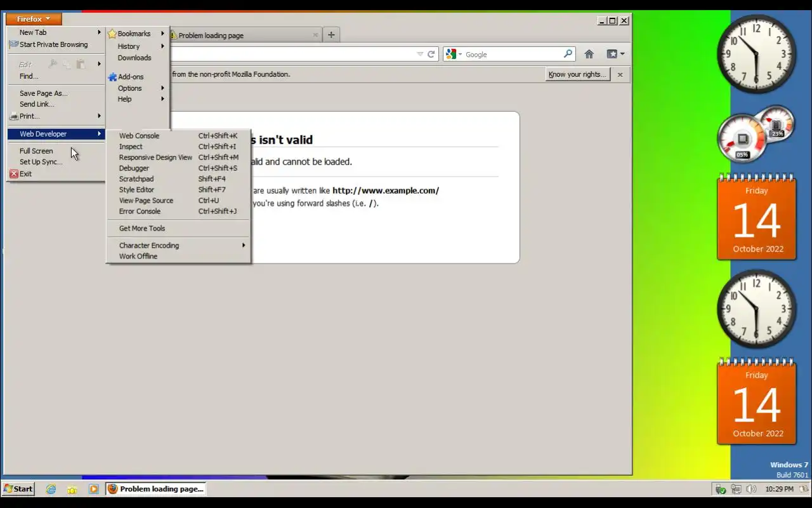The image size is (812, 508).
Task: Expand the History submenu arrow
Action: (x=162, y=46)
